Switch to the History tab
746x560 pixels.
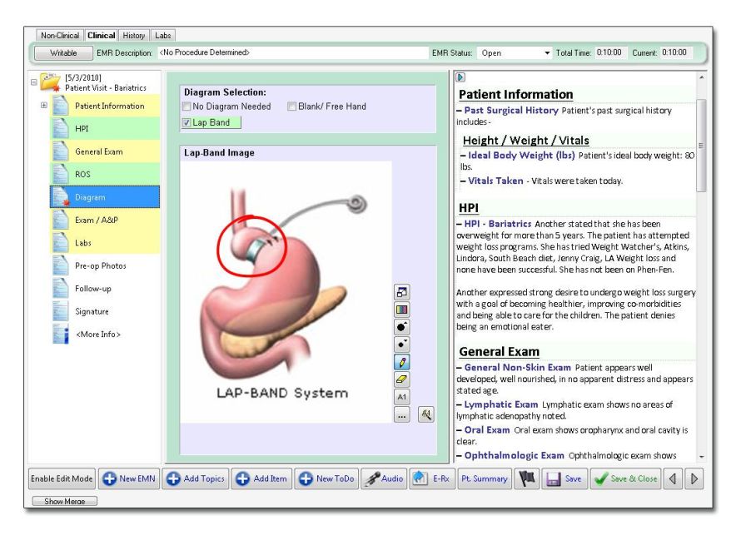tap(133, 35)
